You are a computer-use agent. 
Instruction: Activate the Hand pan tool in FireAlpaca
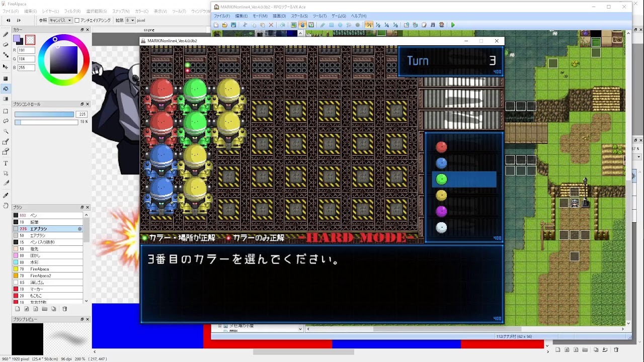coord(6,206)
